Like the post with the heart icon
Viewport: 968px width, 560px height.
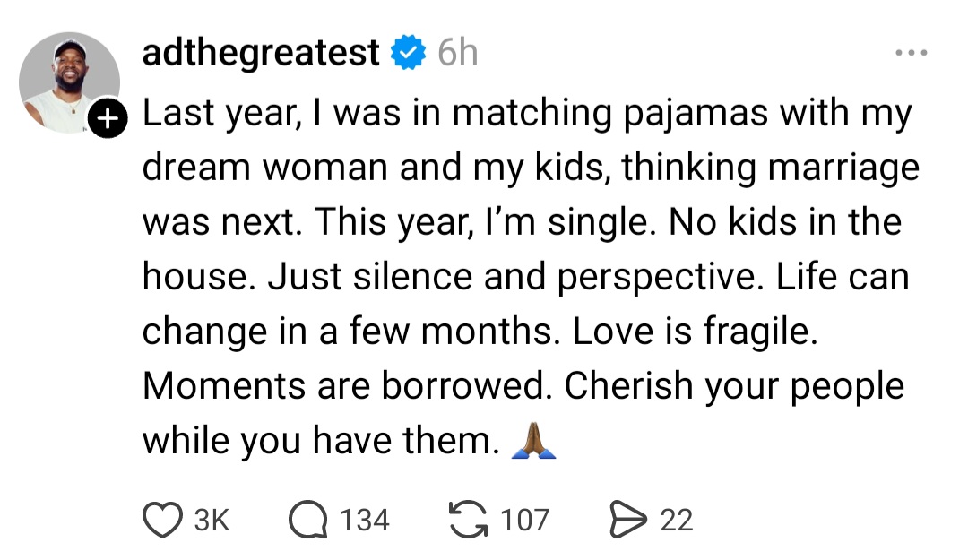coord(162,521)
